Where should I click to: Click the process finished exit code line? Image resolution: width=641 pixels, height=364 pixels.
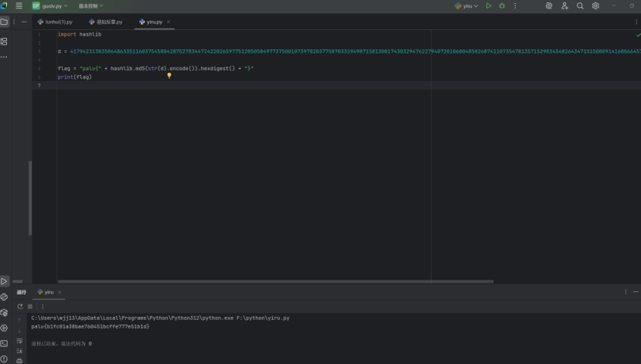click(61, 344)
